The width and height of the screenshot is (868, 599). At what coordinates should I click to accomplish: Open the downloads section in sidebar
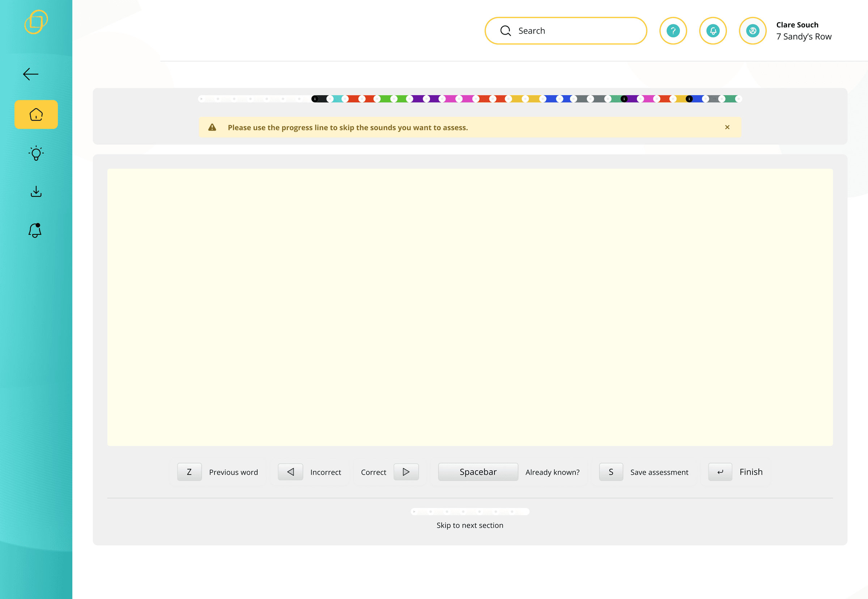tap(36, 192)
